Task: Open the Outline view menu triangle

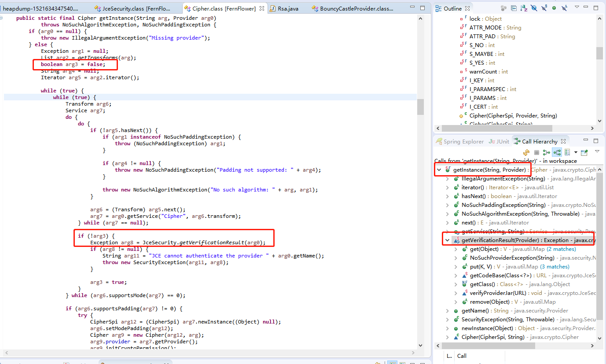Action: click(x=577, y=7)
